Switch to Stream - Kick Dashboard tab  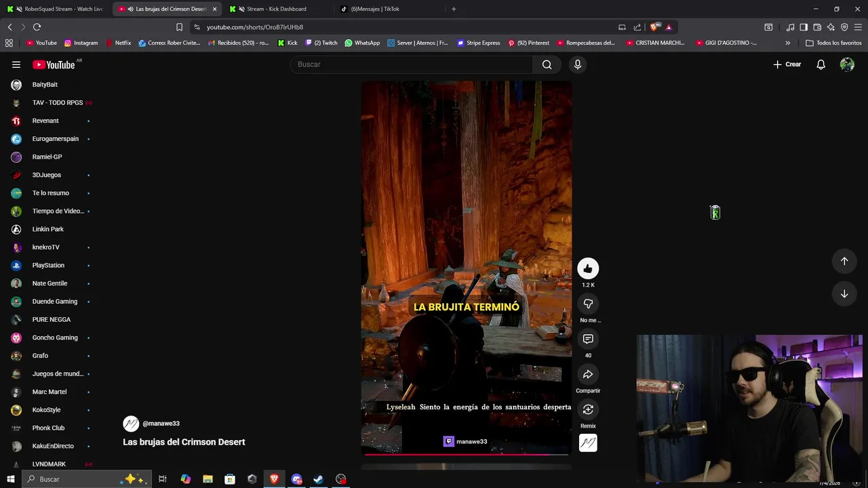[276, 9]
